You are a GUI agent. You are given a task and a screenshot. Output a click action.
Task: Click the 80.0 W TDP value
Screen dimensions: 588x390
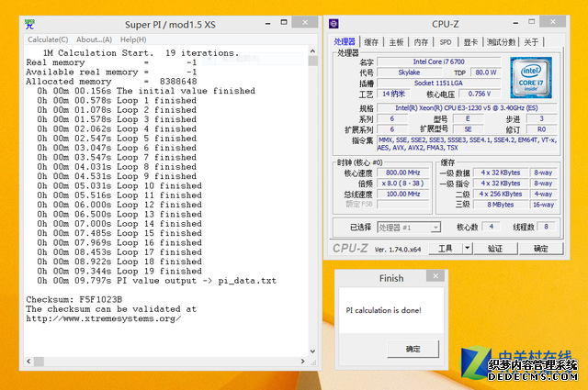485,72
